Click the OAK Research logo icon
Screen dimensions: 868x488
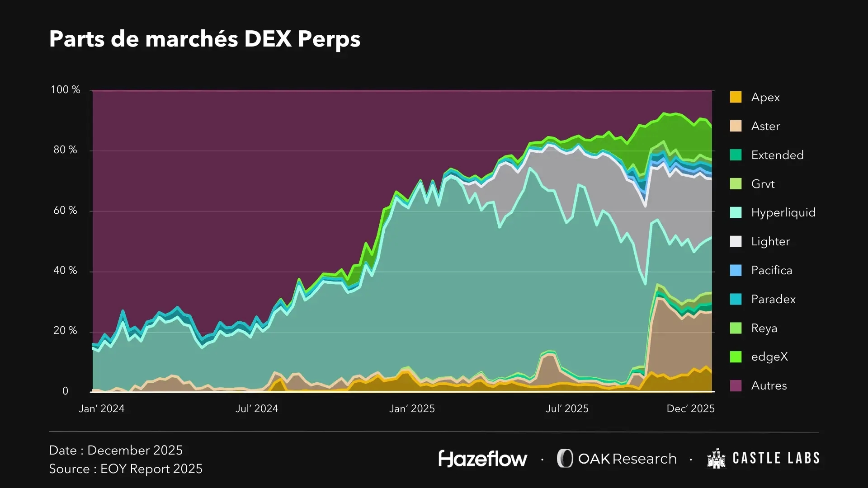tap(565, 458)
